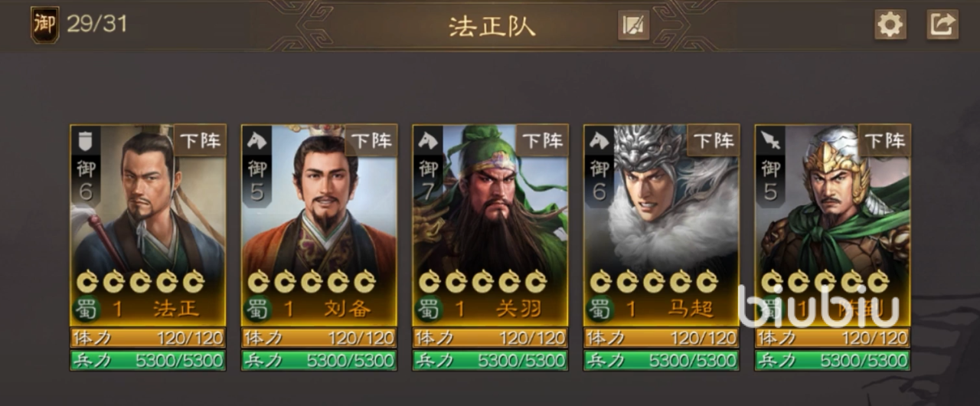Image resolution: width=980 pixels, height=406 pixels.
Task: Click 法正's 兵力 5300/5300 bar
Action: [x=148, y=360]
